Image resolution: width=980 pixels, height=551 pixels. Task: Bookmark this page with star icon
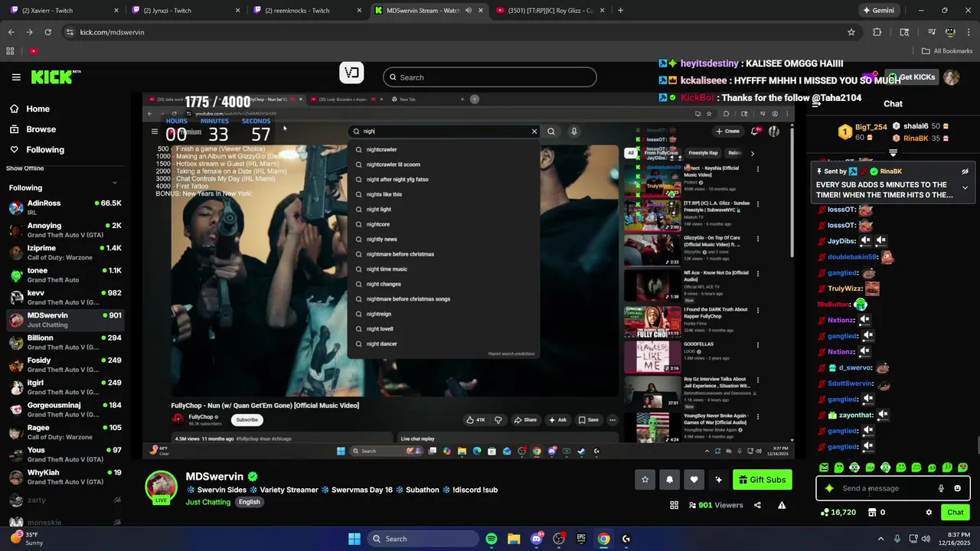(x=851, y=32)
